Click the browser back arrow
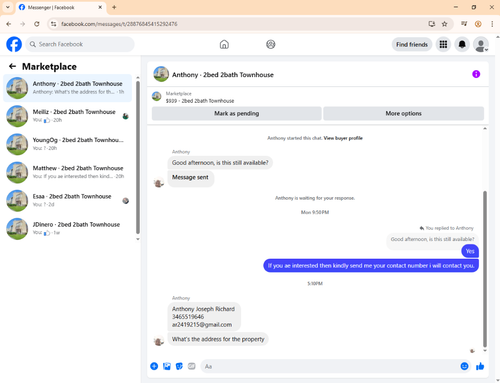Viewport: 500px width, 383px height. [9, 24]
